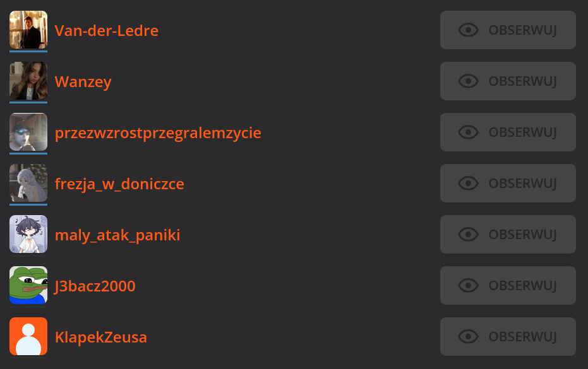
Task: Follow Wanzey with the Obserwuj button
Action: click(508, 81)
